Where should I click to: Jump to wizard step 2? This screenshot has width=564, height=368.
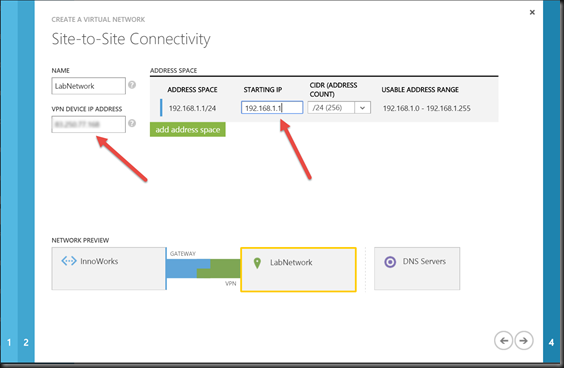click(26, 342)
